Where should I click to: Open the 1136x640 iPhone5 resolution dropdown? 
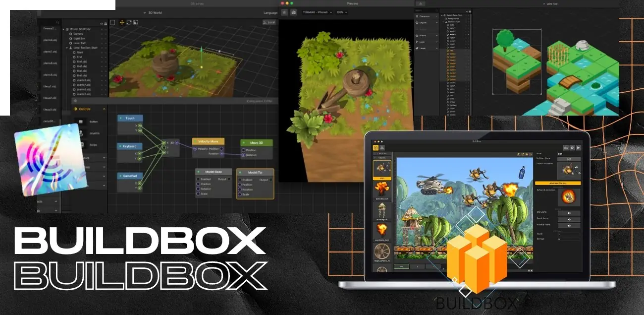[317, 12]
